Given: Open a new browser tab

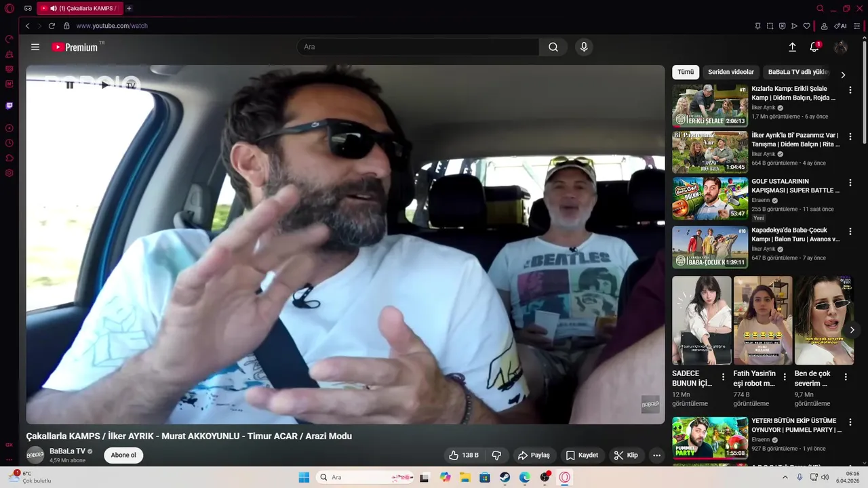Looking at the screenshot, I should pyautogui.click(x=129, y=9).
